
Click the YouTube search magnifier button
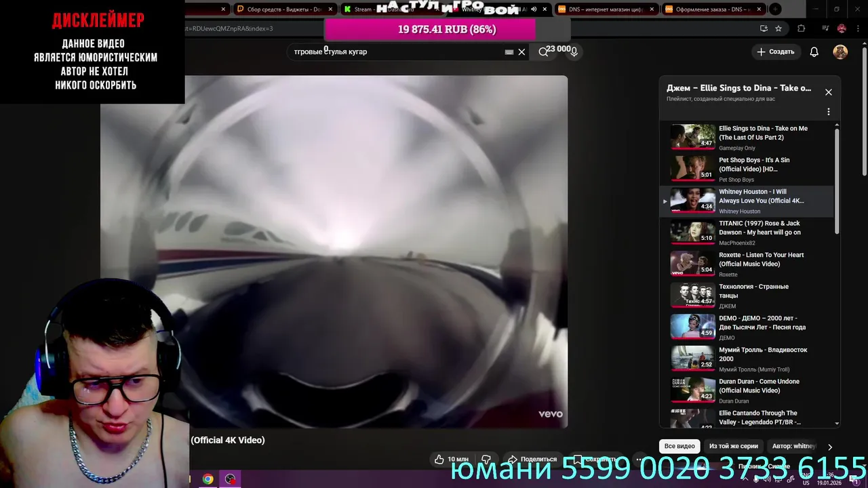(x=543, y=52)
